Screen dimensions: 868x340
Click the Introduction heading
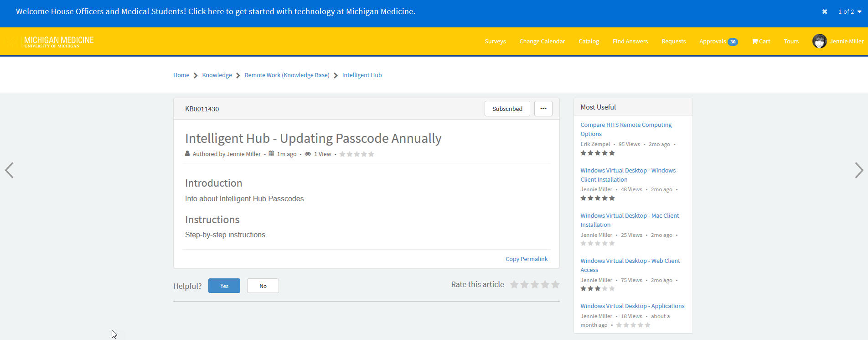[x=213, y=183]
